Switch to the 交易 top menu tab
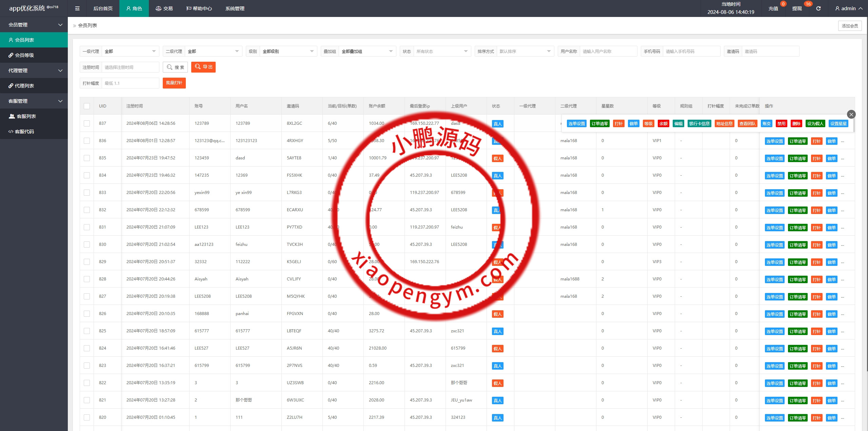 pyautogui.click(x=164, y=8)
